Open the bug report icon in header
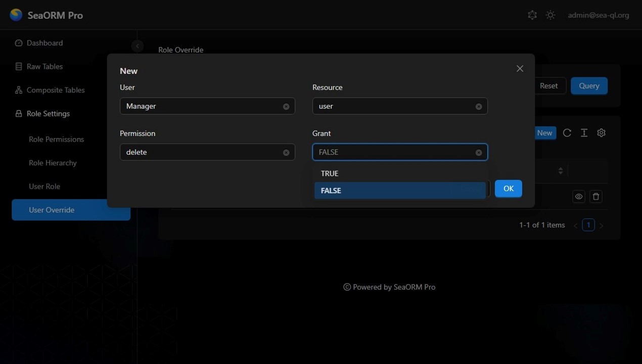This screenshot has width=642, height=364. point(532,15)
